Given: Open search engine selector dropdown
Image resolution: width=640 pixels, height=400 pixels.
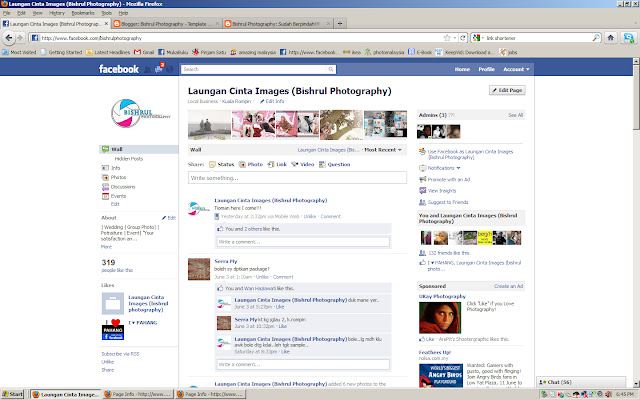Looking at the screenshot, I should (478, 38).
